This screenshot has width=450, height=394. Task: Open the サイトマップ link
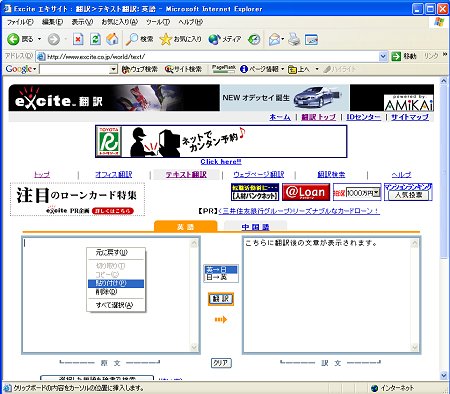tap(410, 117)
